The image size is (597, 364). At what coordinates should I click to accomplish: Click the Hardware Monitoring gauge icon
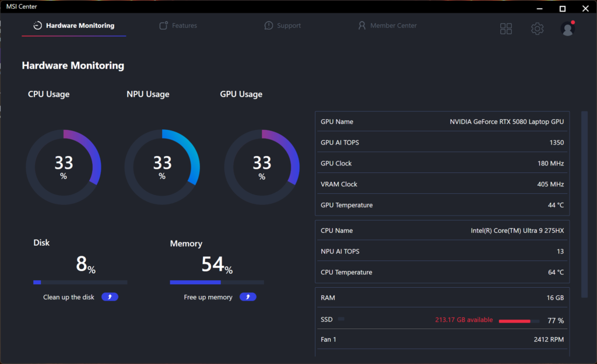point(37,26)
